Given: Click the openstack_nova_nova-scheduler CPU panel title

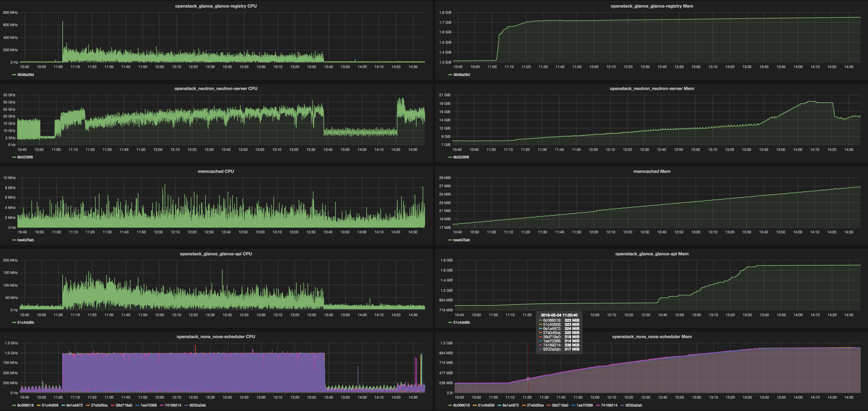Looking at the screenshot, I should click(x=216, y=337).
